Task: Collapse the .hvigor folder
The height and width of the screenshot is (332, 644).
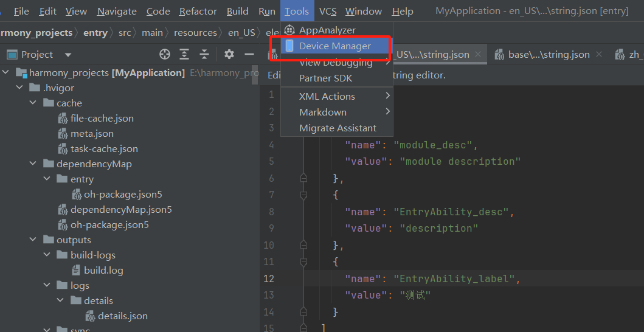Action: (x=19, y=88)
